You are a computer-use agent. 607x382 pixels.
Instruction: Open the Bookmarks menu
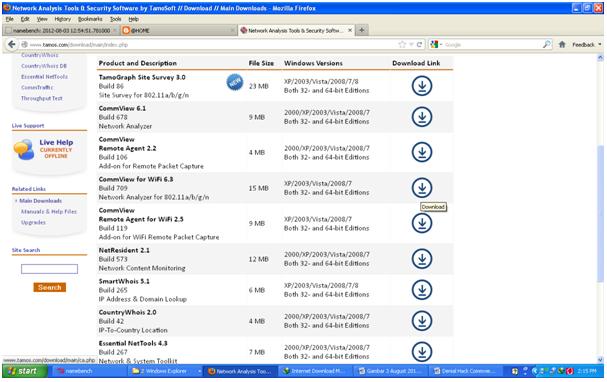(90, 19)
